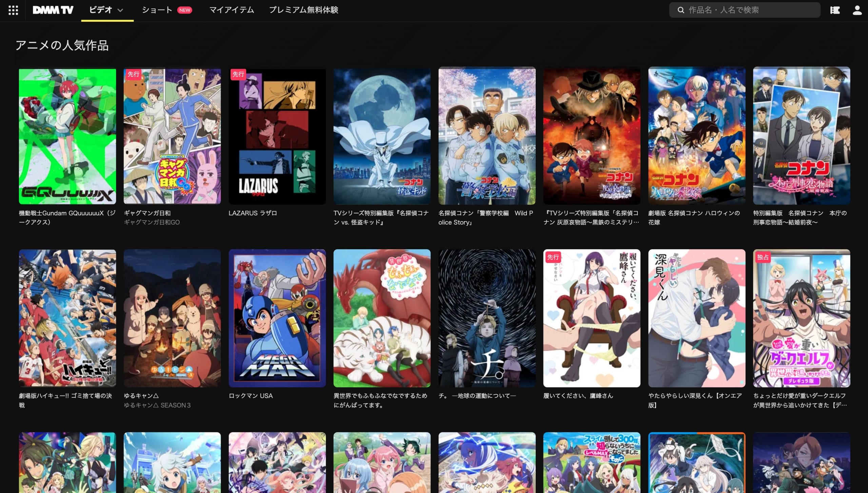Open the ギャグマンガ日和GO poster
This screenshot has height=493, width=868.
pyautogui.click(x=172, y=136)
